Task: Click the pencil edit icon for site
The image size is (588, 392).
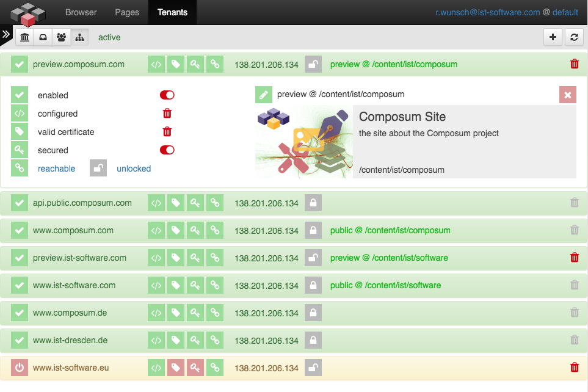Action: [264, 95]
